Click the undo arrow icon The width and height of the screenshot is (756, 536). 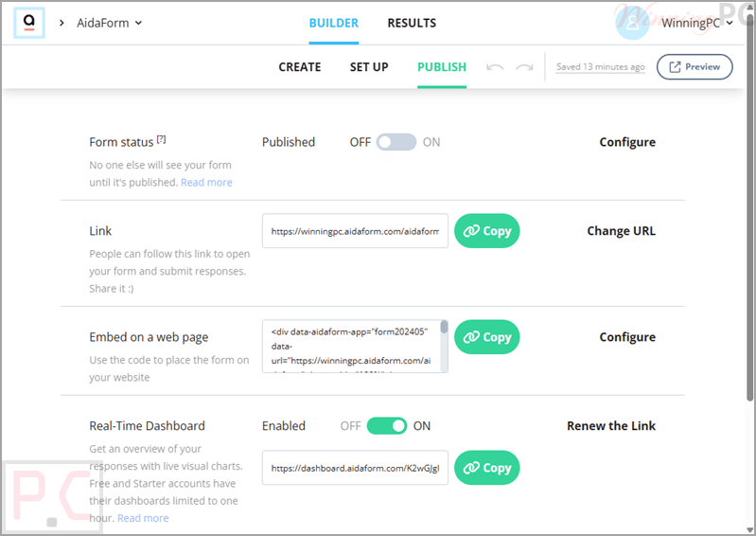point(495,67)
